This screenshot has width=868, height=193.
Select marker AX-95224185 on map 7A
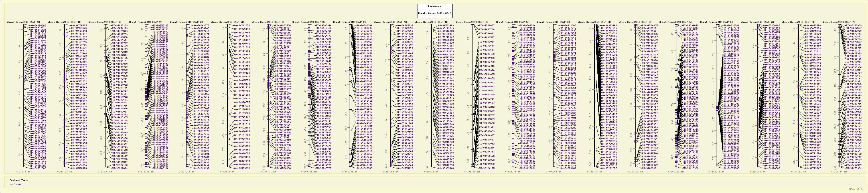pos(772,25)
